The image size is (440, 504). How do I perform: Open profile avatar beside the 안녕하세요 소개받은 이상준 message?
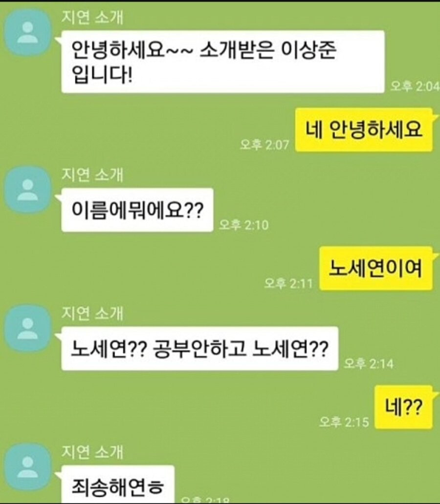[x=28, y=32]
